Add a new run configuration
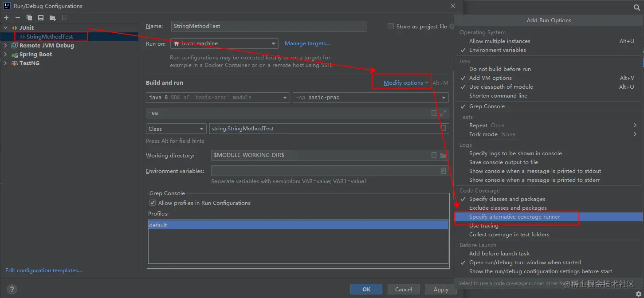This screenshot has width=644, height=298. point(6,18)
